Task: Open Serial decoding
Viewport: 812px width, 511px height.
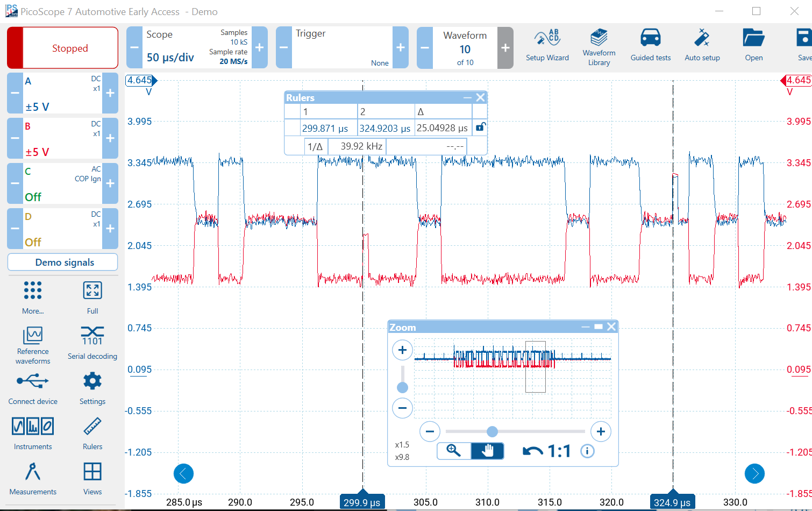Action: click(x=92, y=343)
